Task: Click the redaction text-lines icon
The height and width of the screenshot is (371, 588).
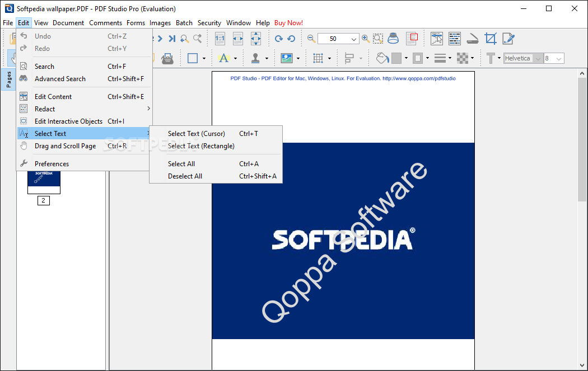Action: (x=455, y=39)
